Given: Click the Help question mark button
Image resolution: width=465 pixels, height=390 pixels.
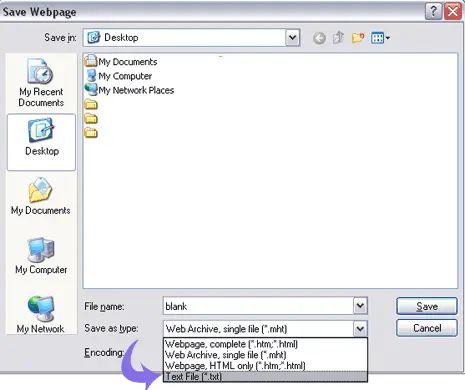Looking at the screenshot, I should click(x=433, y=12).
